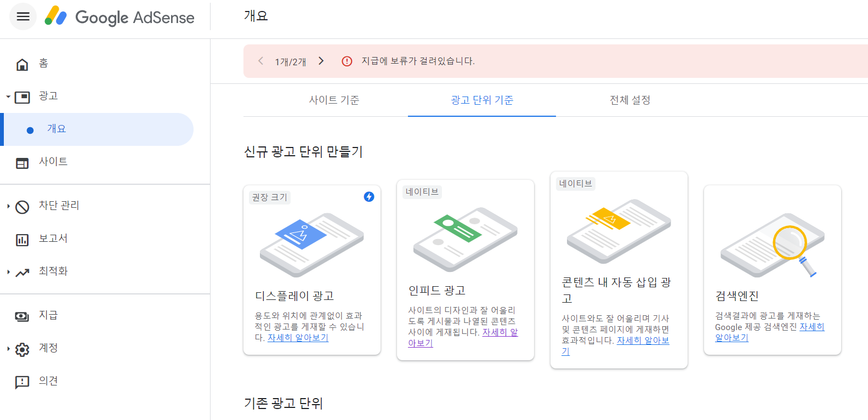The image size is (868, 420).
Task: Open the hamburger main menu
Action: pos(23,16)
